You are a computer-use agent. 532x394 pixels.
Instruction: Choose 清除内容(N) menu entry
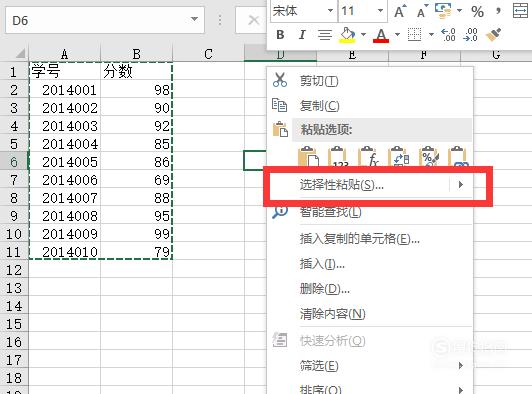(332, 314)
